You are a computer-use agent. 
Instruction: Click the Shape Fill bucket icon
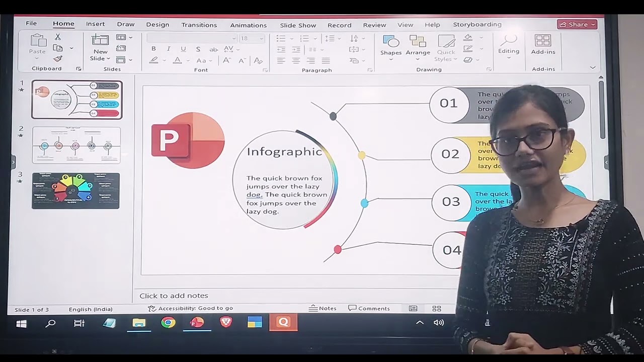pos(468,38)
